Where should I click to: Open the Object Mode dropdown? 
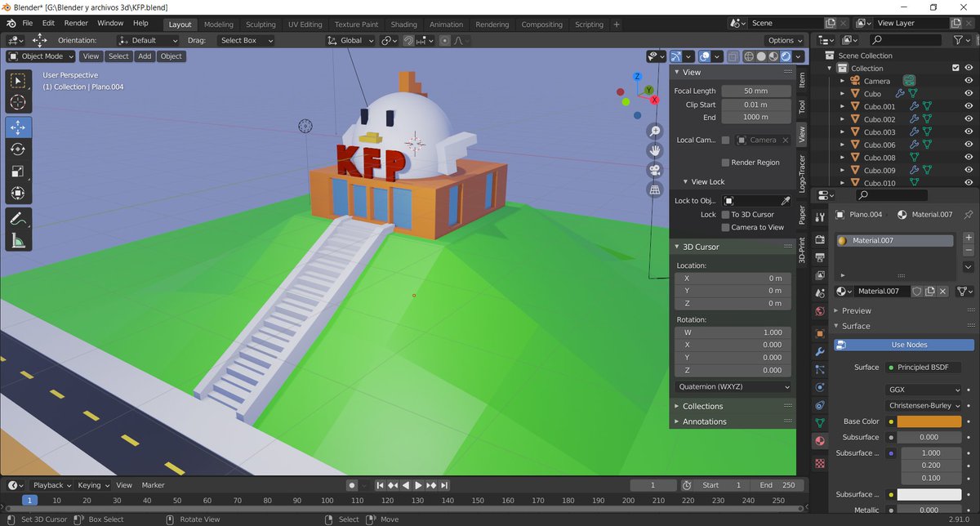coord(41,56)
